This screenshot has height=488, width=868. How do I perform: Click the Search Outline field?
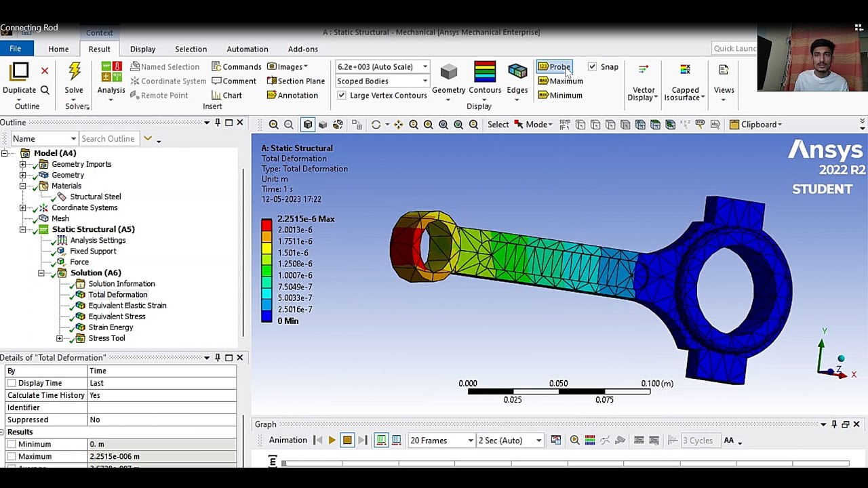tap(108, 138)
